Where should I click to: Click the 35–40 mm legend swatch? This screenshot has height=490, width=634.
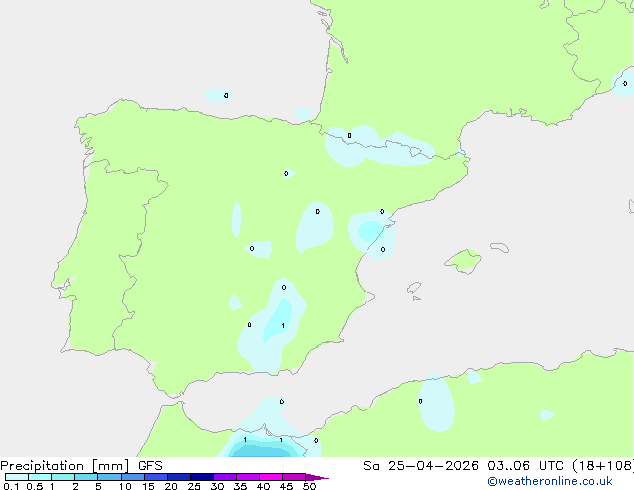(248, 477)
